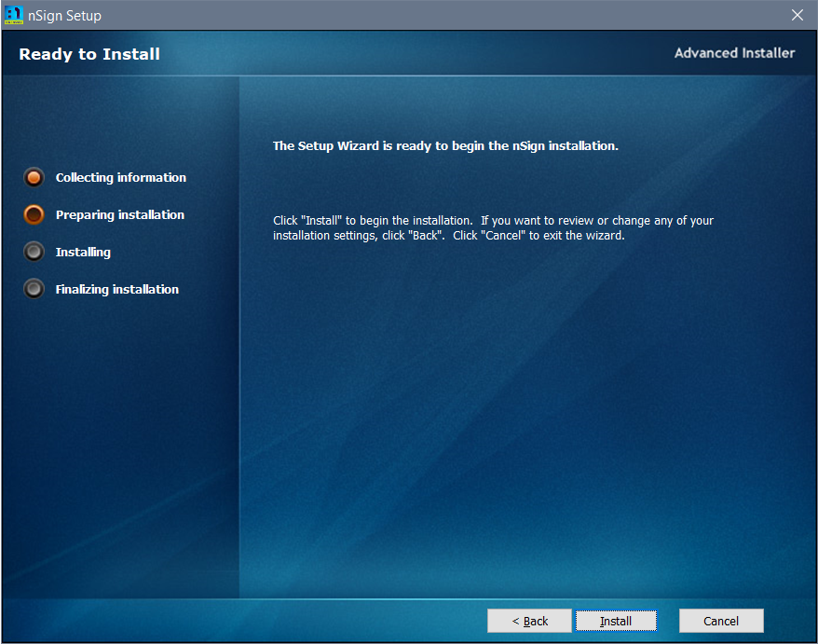Click the 'Ready to Install' heading
818x644 pixels.
[89, 54]
